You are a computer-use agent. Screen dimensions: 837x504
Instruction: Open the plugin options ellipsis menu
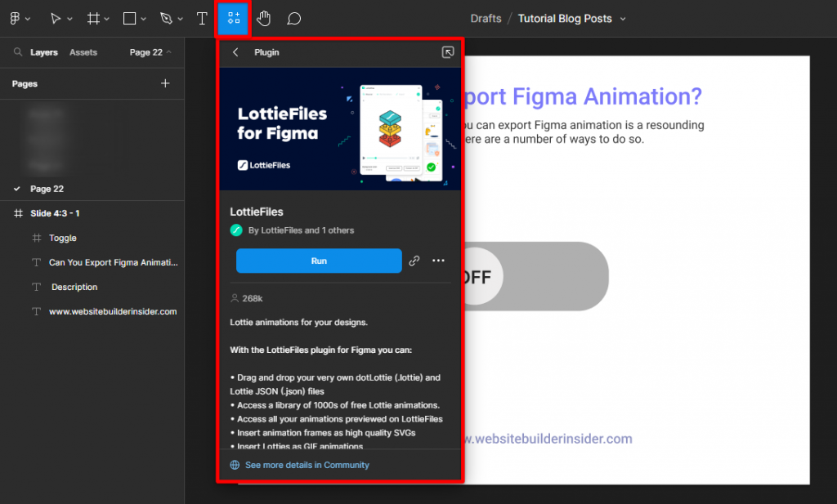tap(438, 260)
